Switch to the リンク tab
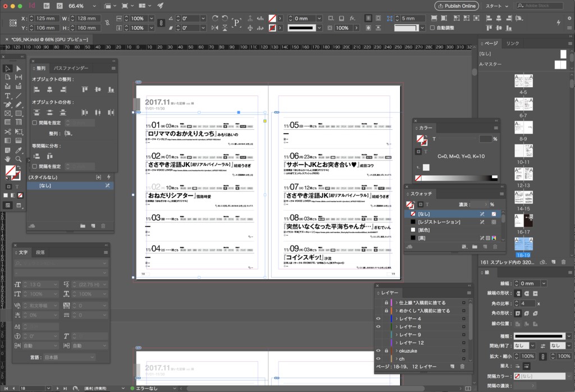Viewport: 575px width, 392px height. (x=512, y=43)
